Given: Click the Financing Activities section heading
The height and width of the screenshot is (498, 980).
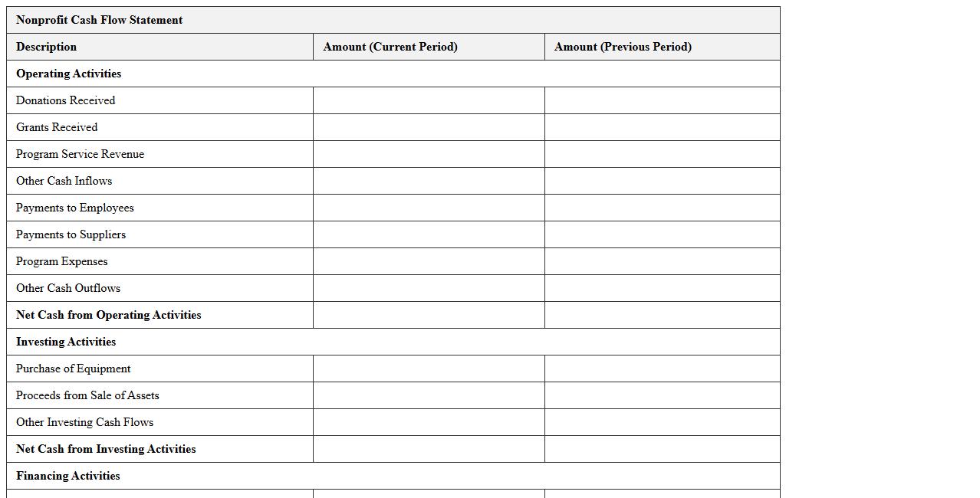Looking at the screenshot, I should pyautogui.click(x=68, y=476).
